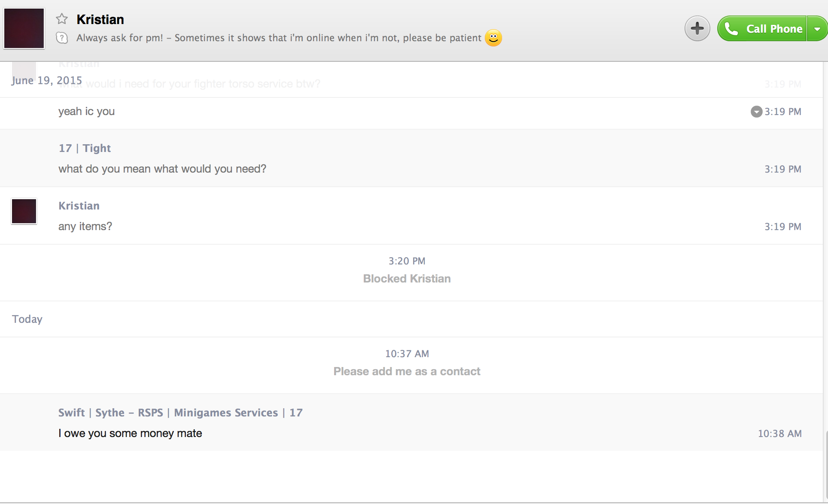
Task: Expand the Call Phone dropdown arrow
Action: [817, 29]
